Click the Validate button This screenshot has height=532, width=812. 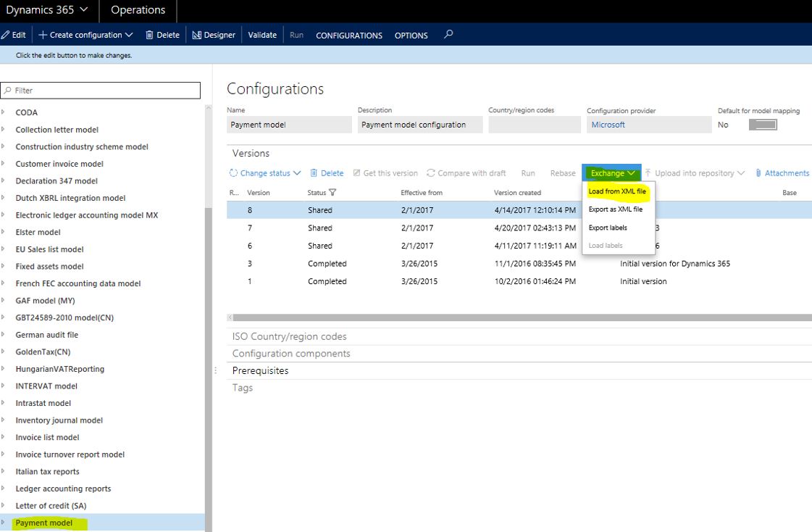point(262,35)
